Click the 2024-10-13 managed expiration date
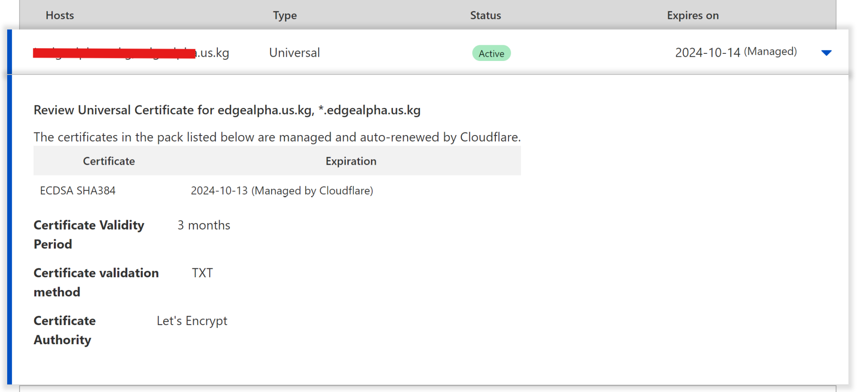This screenshot has height=392, width=868. pos(281,190)
